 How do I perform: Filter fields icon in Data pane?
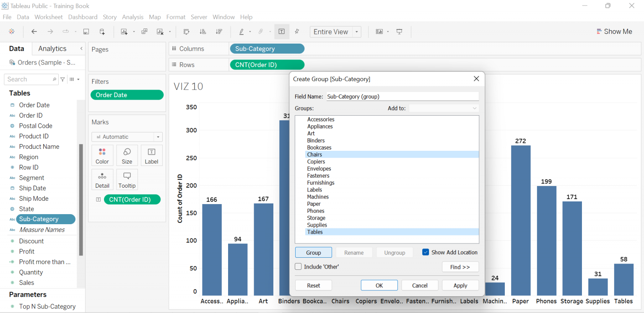(x=62, y=79)
